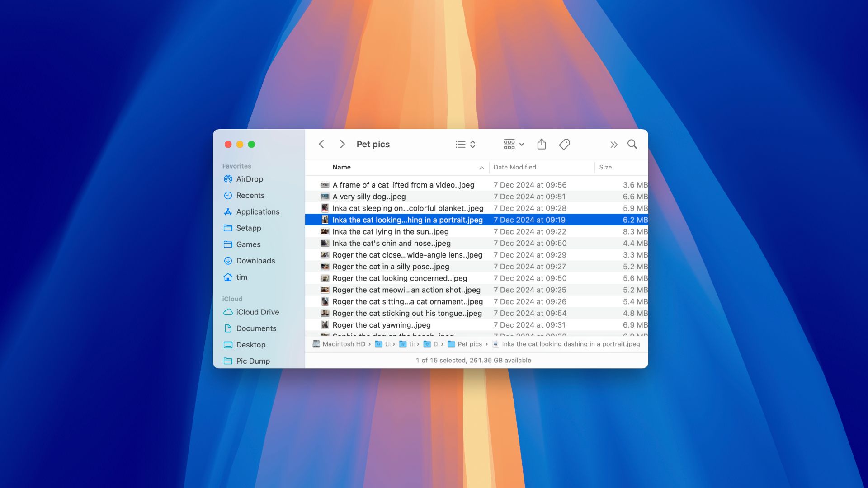The image size is (868, 488).
Task: Click the share/export icon in toolbar
Action: coord(541,144)
